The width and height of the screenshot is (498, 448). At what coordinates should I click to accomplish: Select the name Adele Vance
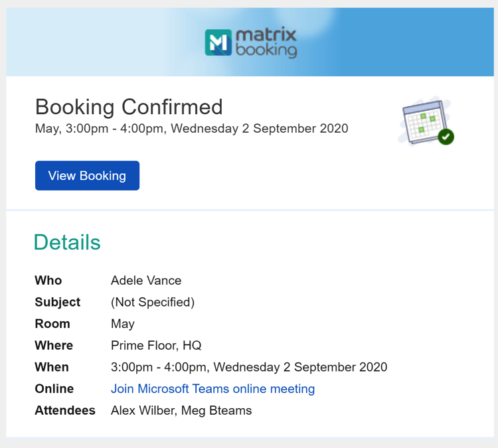[x=146, y=281]
